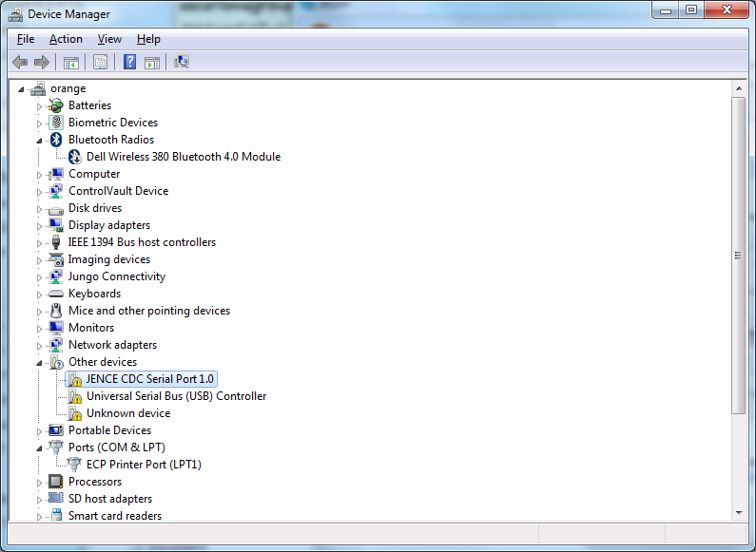This screenshot has height=552, width=756.
Task: Select ECP Printer Port (LPT1) entry
Action: [x=144, y=465]
